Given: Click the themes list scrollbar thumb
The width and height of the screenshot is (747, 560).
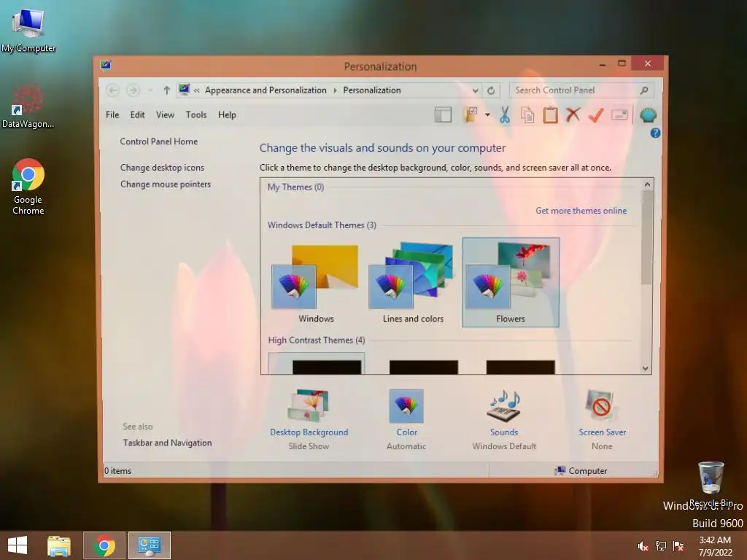Looking at the screenshot, I should [x=646, y=237].
